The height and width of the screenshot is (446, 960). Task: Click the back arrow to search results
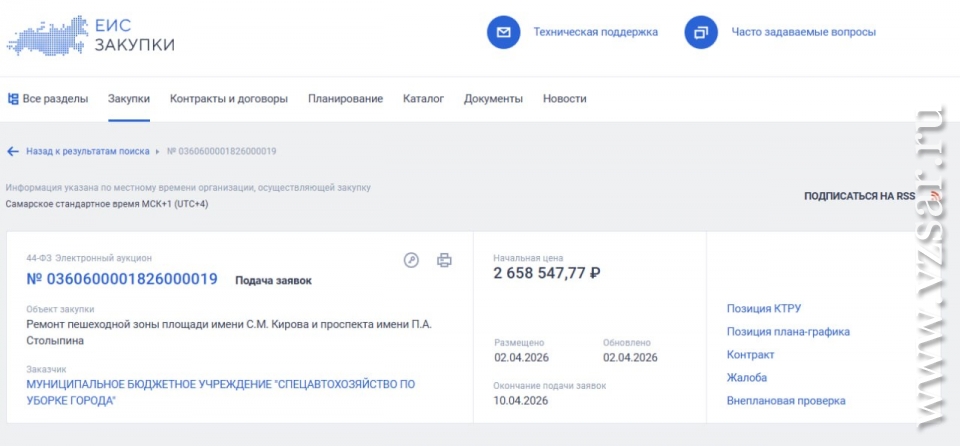(13, 151)
